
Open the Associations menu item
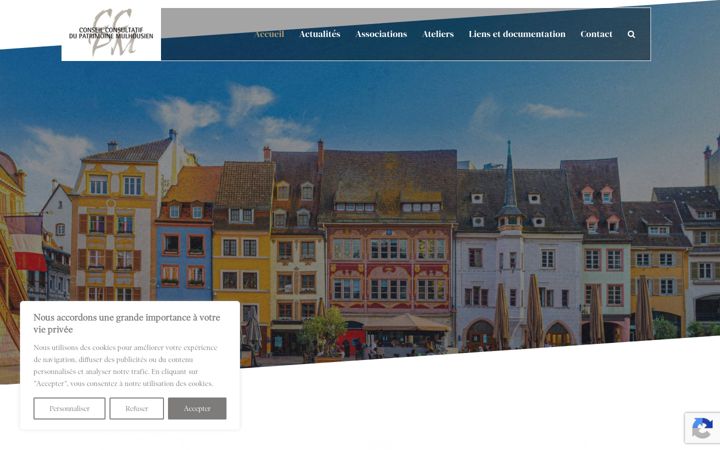click(x=381, y=34)
